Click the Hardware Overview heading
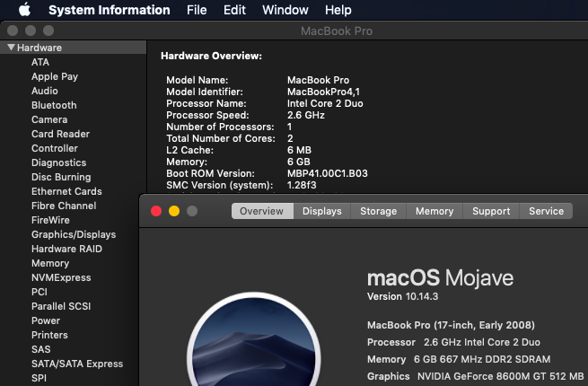Screen dimensions: 588x386 point(211,56)
